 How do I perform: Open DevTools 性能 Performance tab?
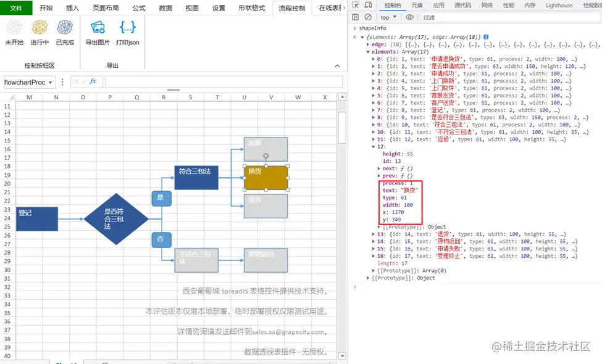point(508,6)
